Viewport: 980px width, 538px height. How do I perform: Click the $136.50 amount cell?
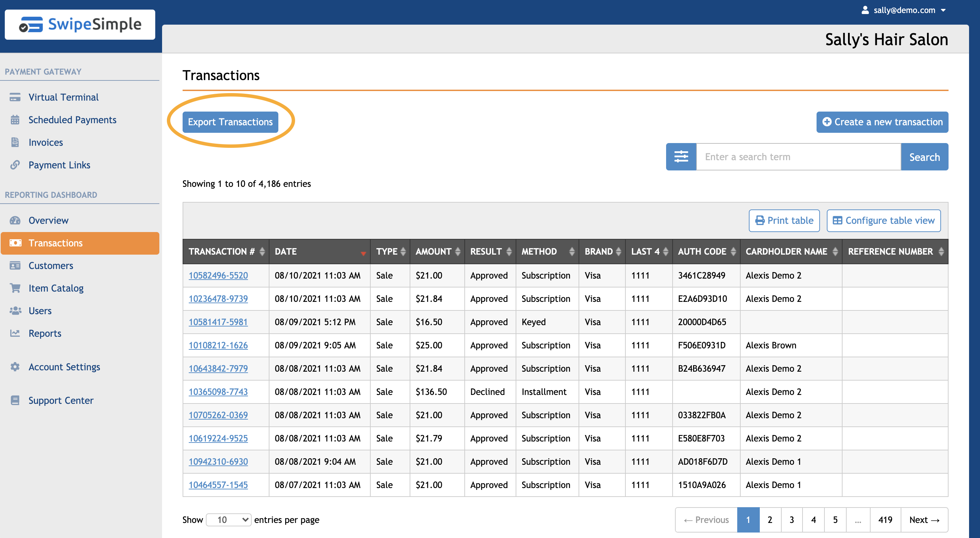[x=437, y=392]
